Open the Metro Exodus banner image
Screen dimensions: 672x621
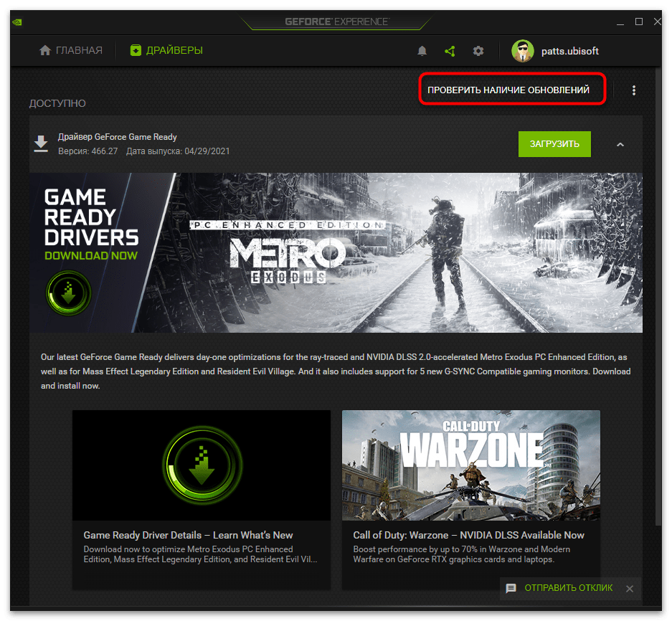pyautogui.click(x=336, y=252)
